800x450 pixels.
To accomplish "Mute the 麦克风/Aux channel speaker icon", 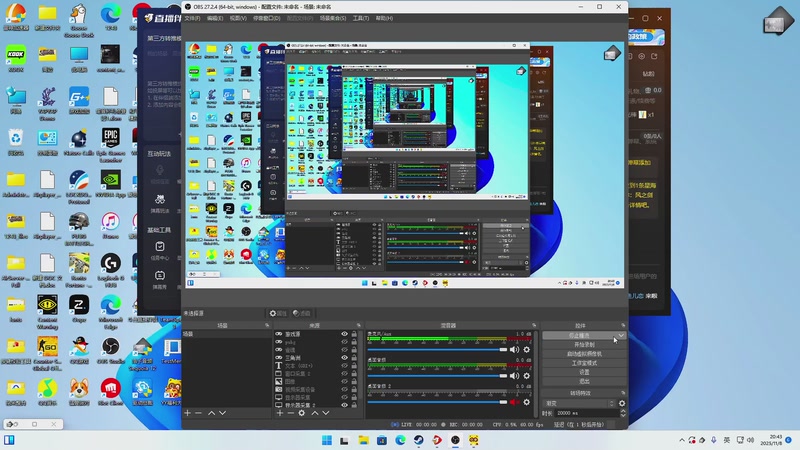I will coord(514,349).
